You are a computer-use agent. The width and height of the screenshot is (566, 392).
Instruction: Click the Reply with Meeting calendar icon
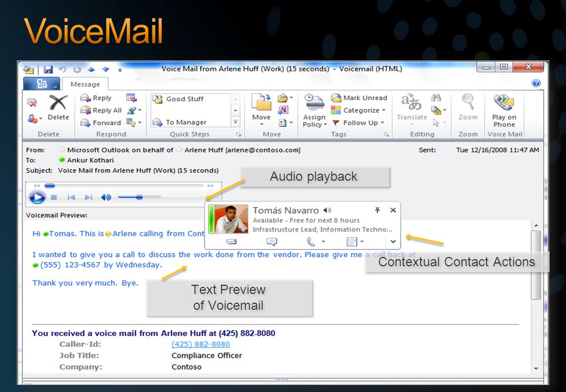coord(131,97)
